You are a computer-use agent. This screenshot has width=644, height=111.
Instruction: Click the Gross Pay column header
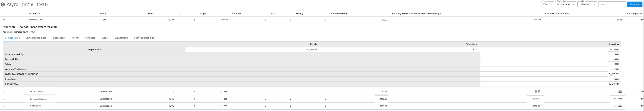614,44
